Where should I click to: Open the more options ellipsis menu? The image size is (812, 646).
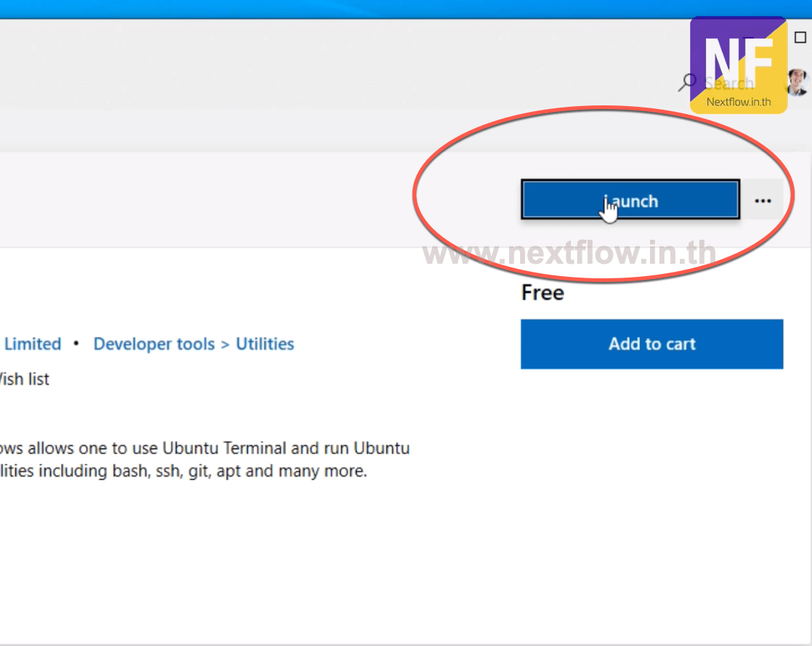point(763,201)
